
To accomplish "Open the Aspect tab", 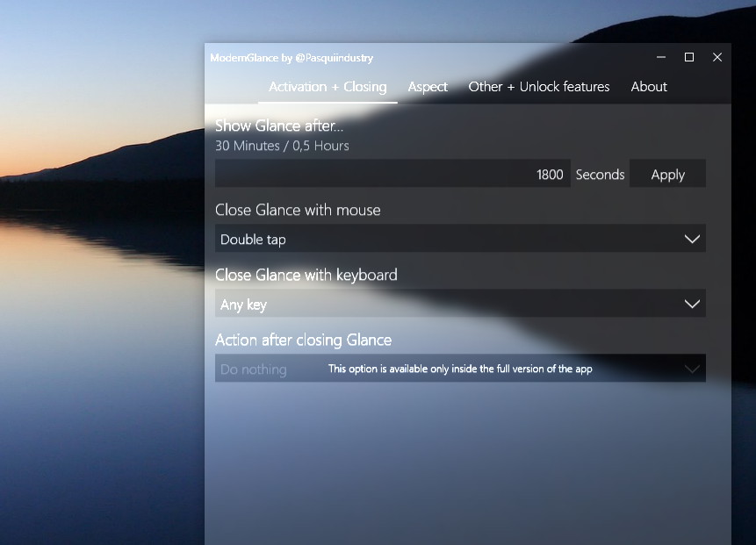I will coord(428,87).
